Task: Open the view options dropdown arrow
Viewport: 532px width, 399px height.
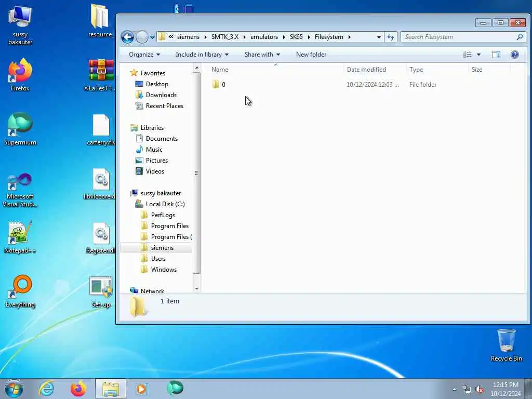Action: [x=478, y=54]
